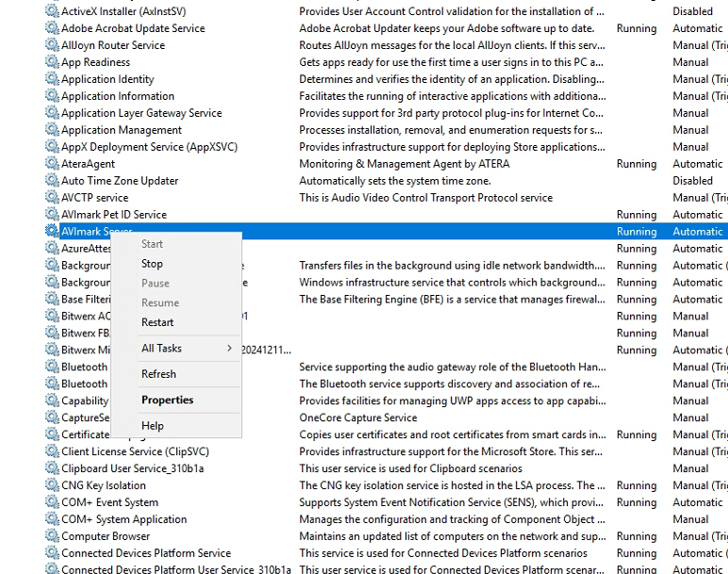Screen dimensions: 728x574
Task: Click gear icon beside Capability service row
Action: 52,401
